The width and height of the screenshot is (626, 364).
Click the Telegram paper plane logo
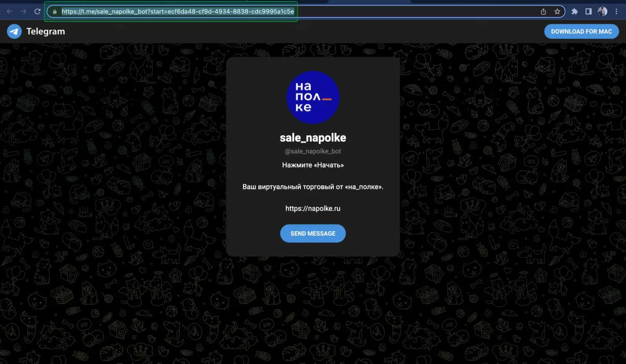pos(14,31)
